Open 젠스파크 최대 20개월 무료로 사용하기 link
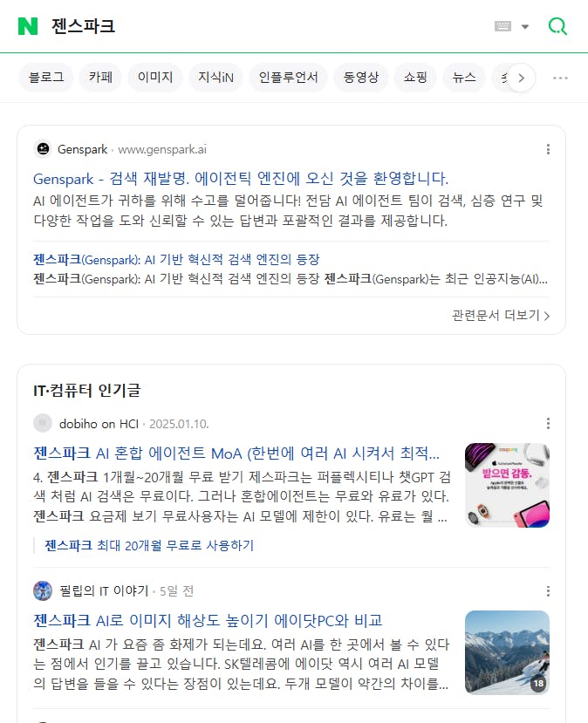 [149, 545]
